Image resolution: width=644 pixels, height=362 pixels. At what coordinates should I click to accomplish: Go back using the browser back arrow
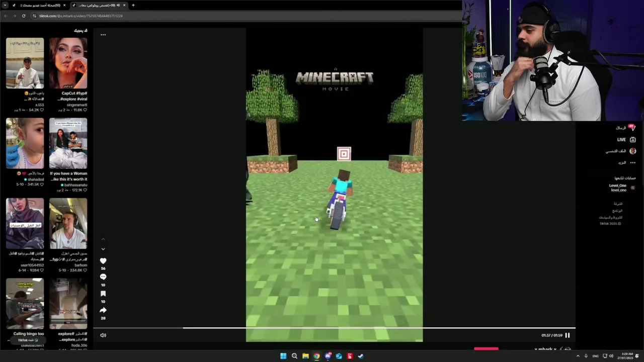pos(6,16)
